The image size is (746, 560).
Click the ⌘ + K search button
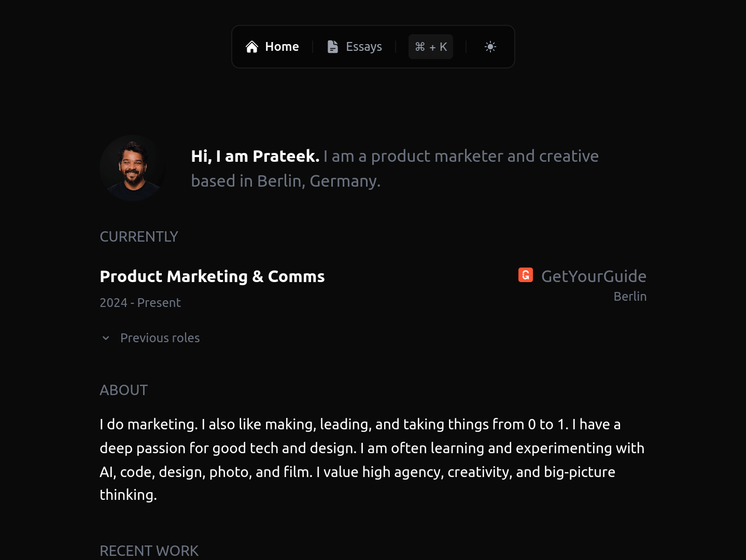(430, 47)
